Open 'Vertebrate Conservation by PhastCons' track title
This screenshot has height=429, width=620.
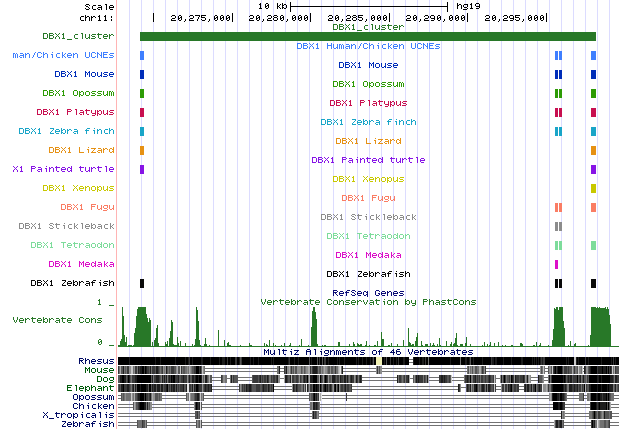(368, 301)
